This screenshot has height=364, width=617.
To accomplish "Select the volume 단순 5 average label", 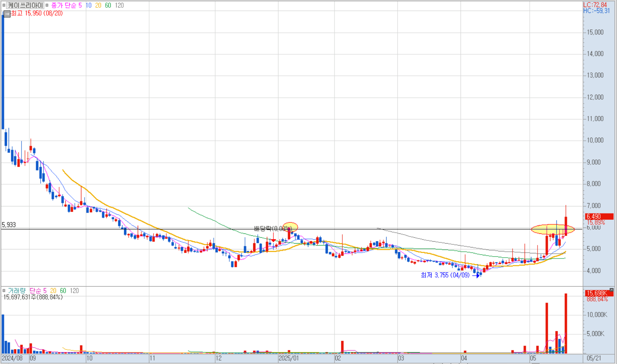I will [x=38, y=291].
